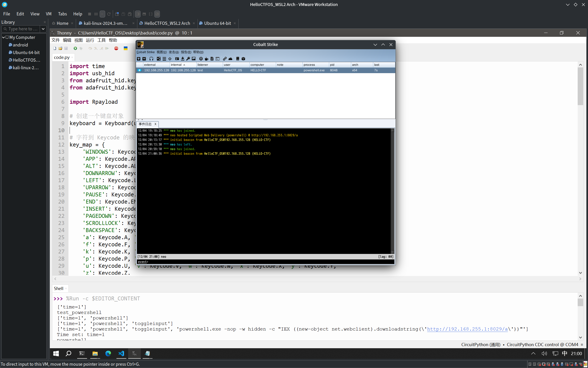Click VMware restart guest icon
The width and height of the screenshot is (588, 368).
click(x=109, y=14)
